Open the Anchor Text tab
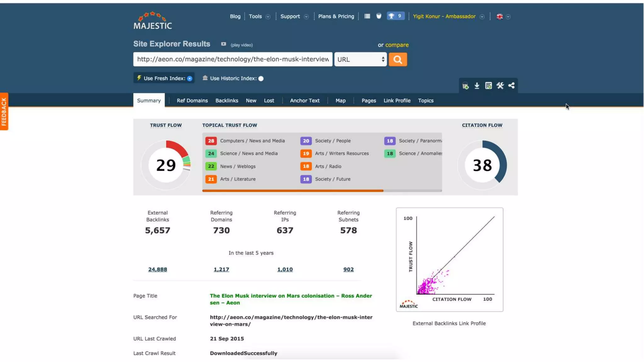 (x=304, y=101)
